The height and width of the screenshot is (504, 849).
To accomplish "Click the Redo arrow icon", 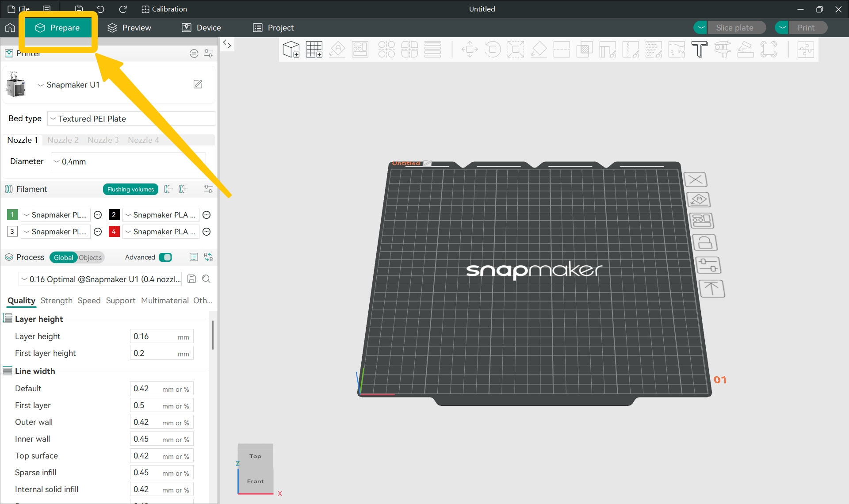I will 123,9.
